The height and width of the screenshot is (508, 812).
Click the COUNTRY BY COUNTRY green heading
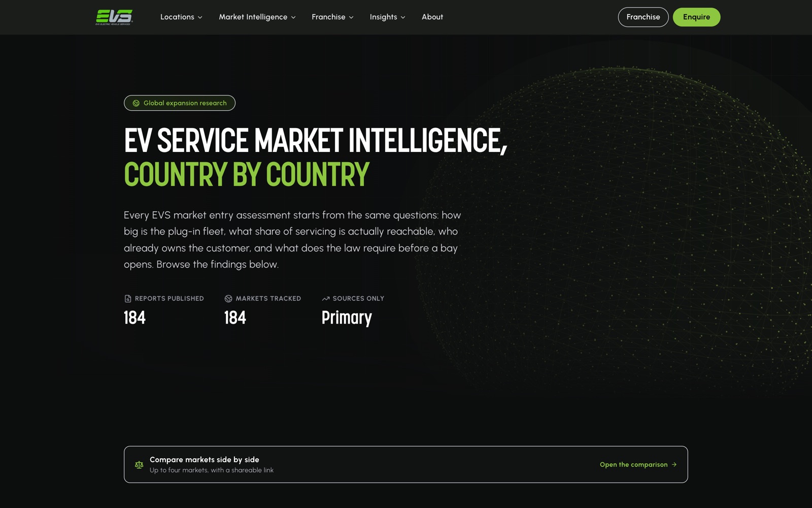[247, 174]
